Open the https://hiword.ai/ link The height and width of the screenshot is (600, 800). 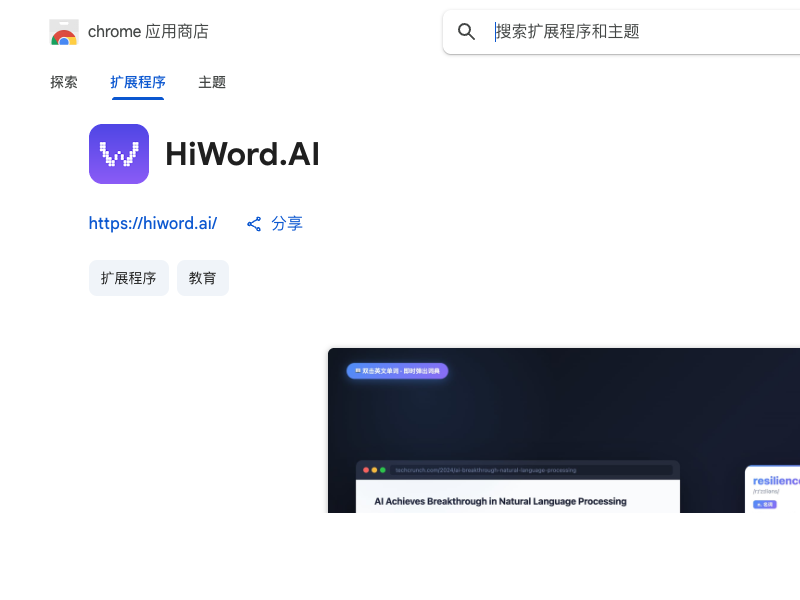[x=153, y=223]
